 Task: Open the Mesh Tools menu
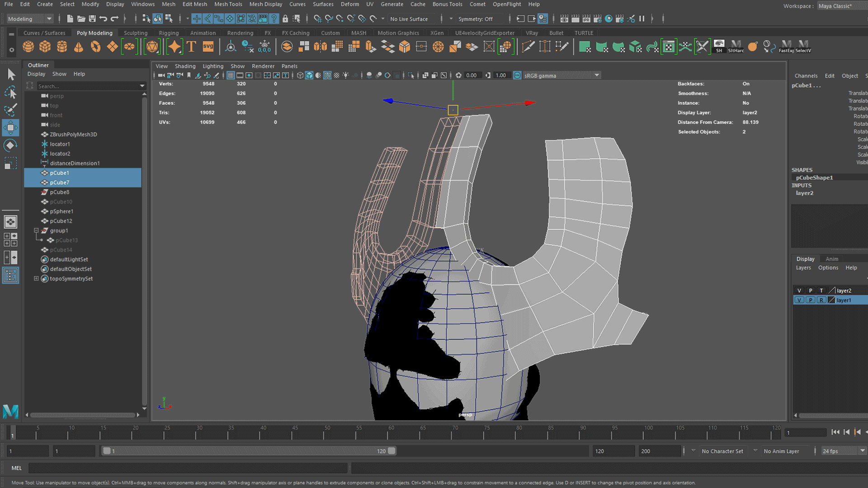click(x=228, y=4)
